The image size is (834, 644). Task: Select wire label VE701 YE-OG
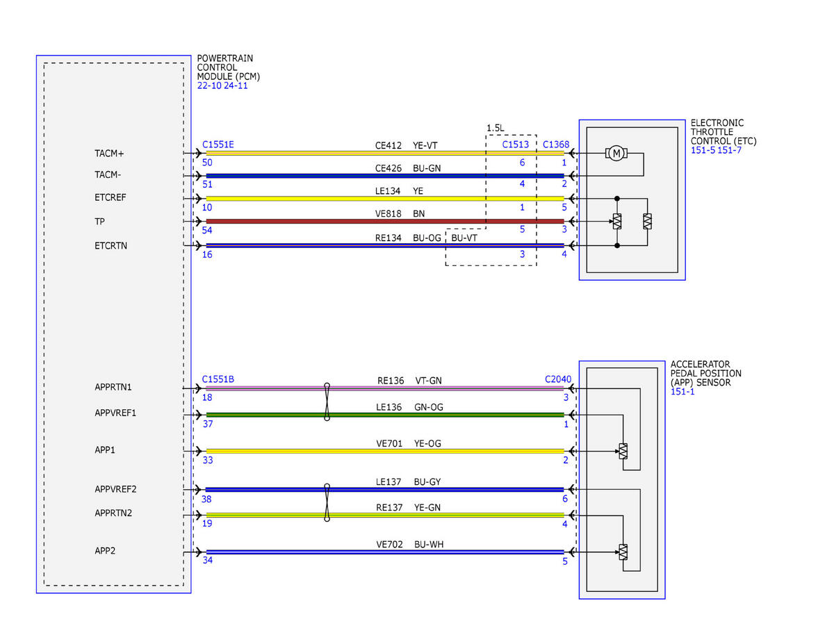409,443
